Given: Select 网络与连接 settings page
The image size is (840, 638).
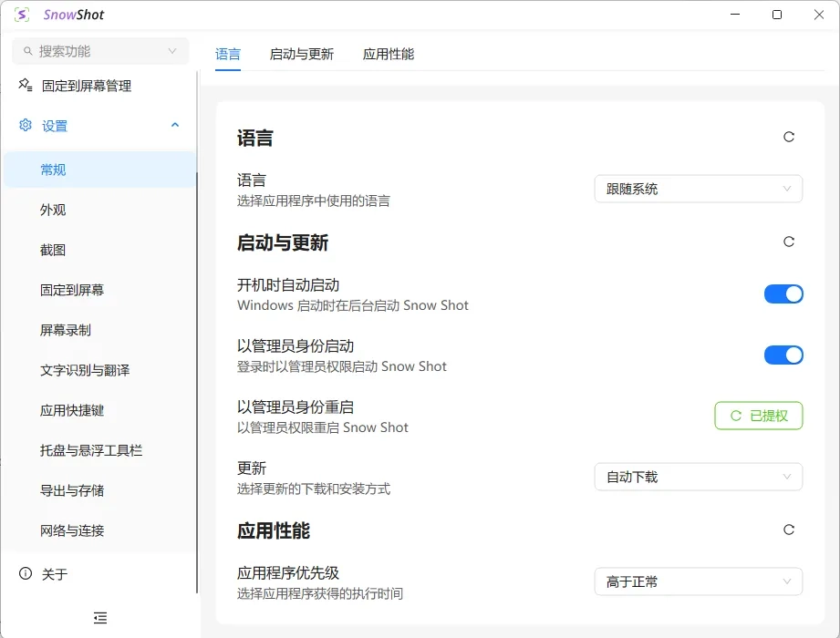Looking at the screenshot, I should point(99,531).
